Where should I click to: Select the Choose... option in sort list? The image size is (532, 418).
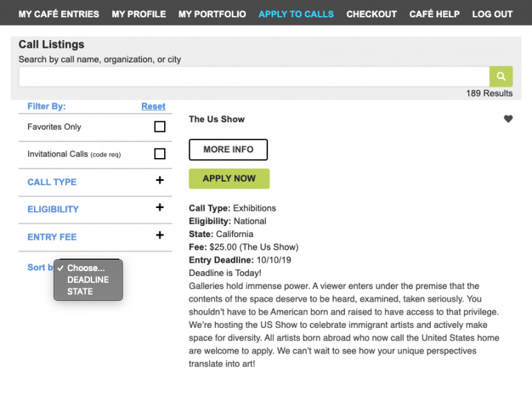click(x=86, y=268)
